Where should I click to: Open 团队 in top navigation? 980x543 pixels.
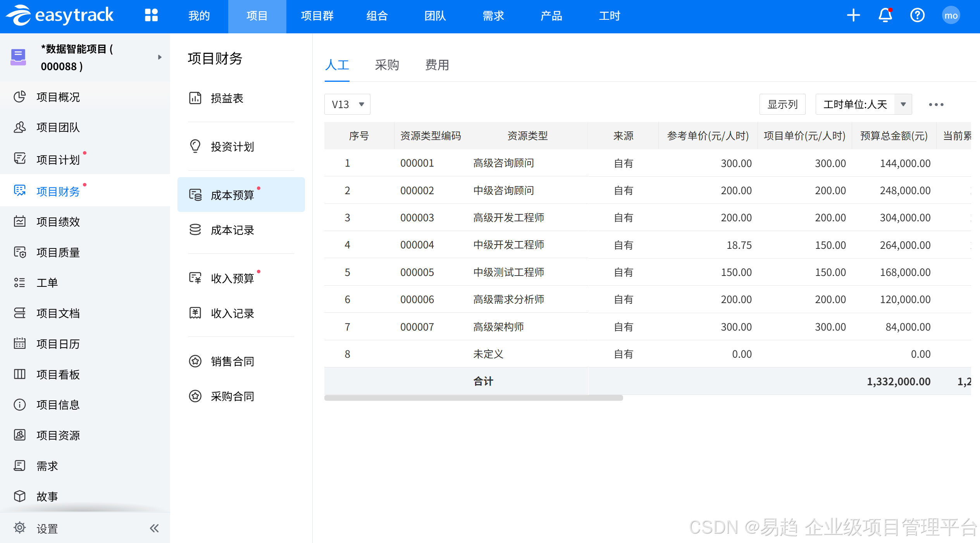coord(435,16)
